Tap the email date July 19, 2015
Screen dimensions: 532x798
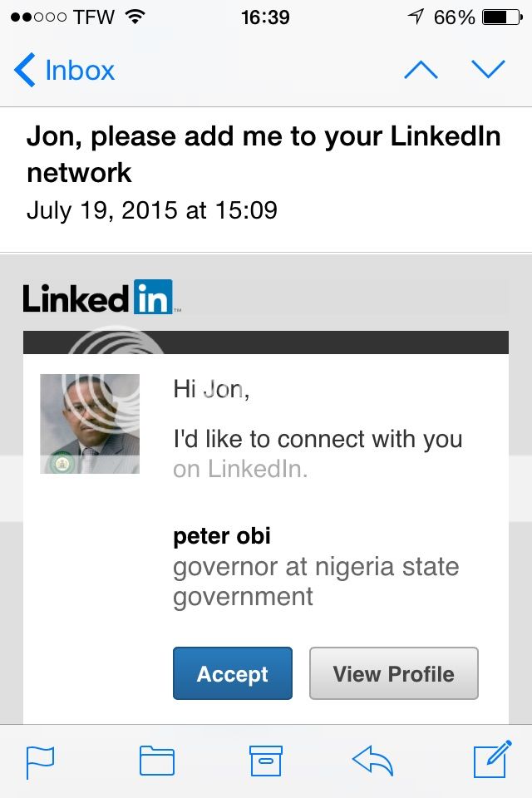[x=151, y=209]
